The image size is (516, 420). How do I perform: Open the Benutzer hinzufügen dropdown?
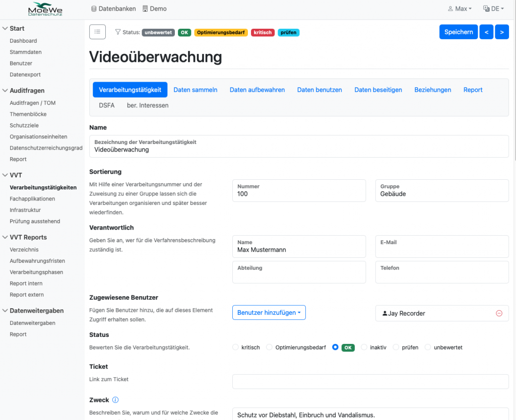(x=269, y=313)
